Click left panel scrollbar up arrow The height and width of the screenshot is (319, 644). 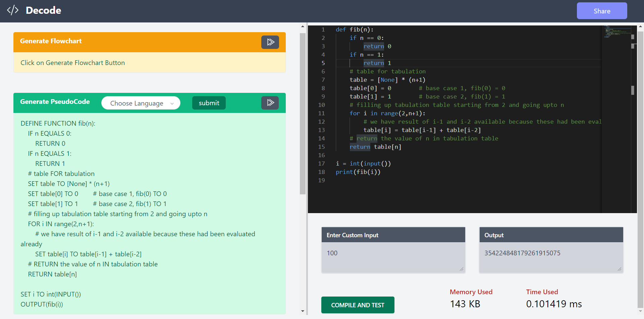click(303, 26)
